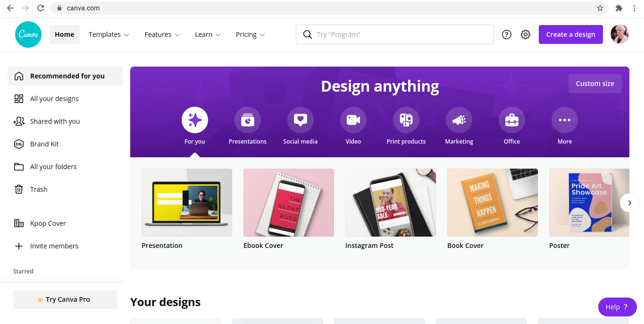Screen dimensions: 644x324
Task: Expand the Pricing dropdown menu
Action: tap(251, 34)
